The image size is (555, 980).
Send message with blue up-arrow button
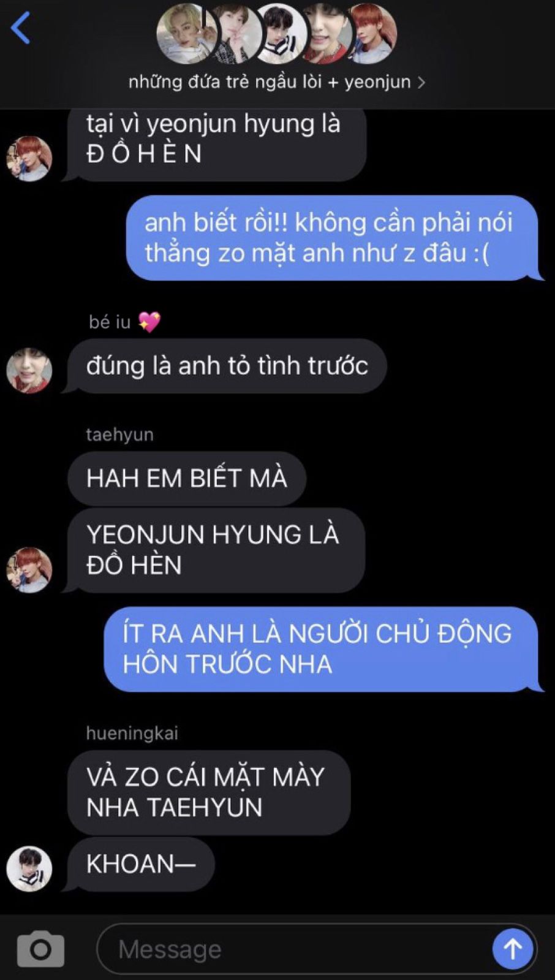click(x=513, y=949)
